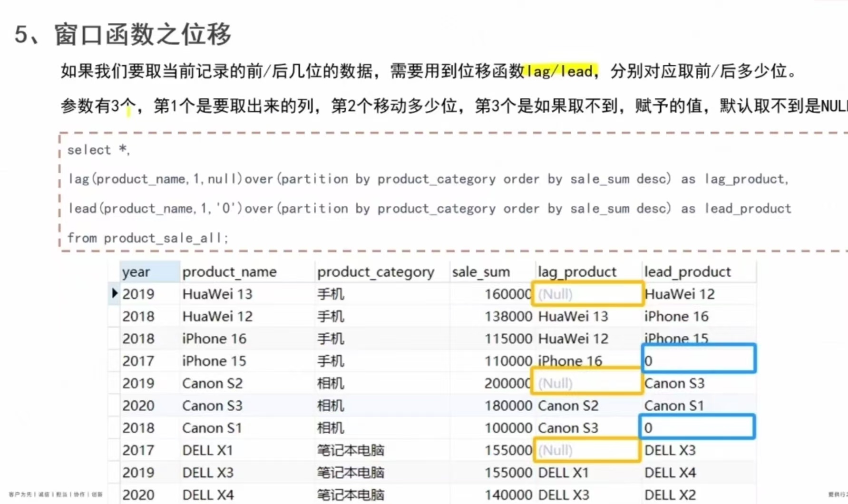The height and width of the screenshot is (504, 848).
Task: Click lag_product Canon S2 in Canon S3 row
Action: tap(568, 406)
